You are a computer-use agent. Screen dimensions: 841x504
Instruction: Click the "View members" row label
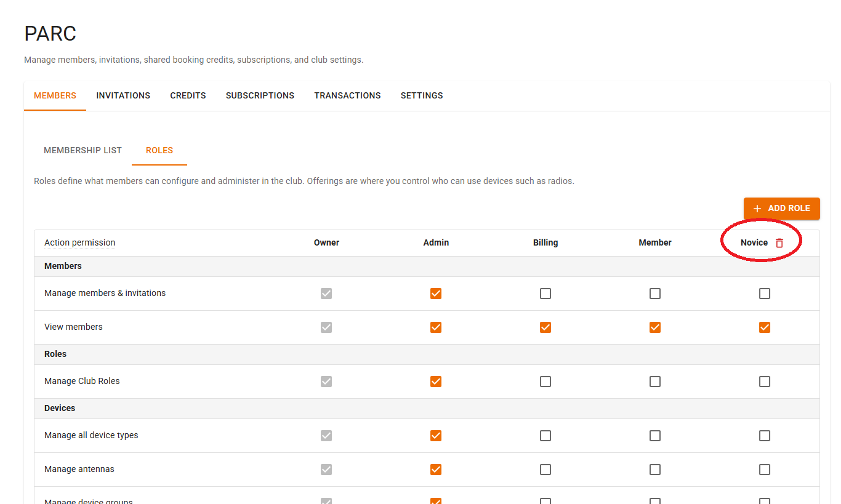pyautogui.click(x=73, y=327)
